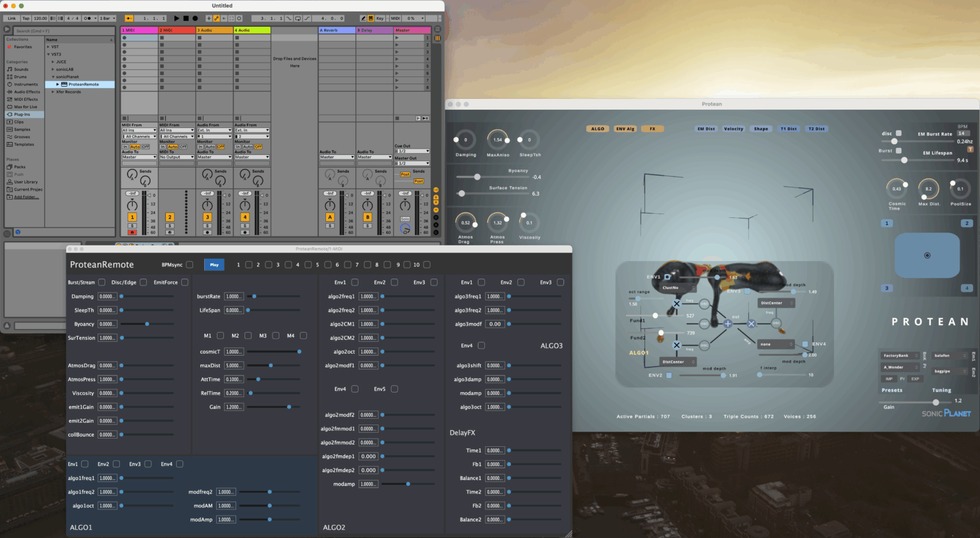Viewport: 980px width, 538px height.
Task: Open the ClustNo dropdown in Protean
Action: click(x=676, y=287)
